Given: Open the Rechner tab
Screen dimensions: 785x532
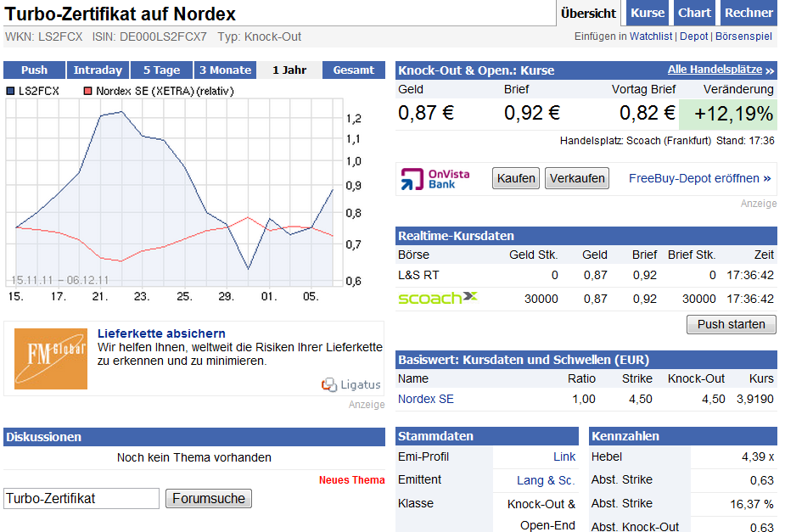Looking at the screenshot, I should coord(749,13).
